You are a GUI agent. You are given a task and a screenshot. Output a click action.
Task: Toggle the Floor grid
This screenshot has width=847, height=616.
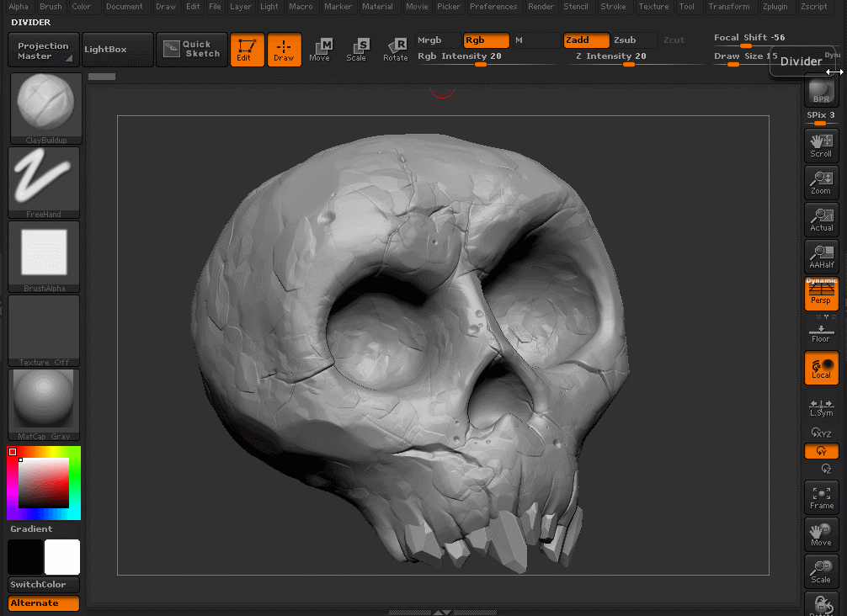click(821, 332)
